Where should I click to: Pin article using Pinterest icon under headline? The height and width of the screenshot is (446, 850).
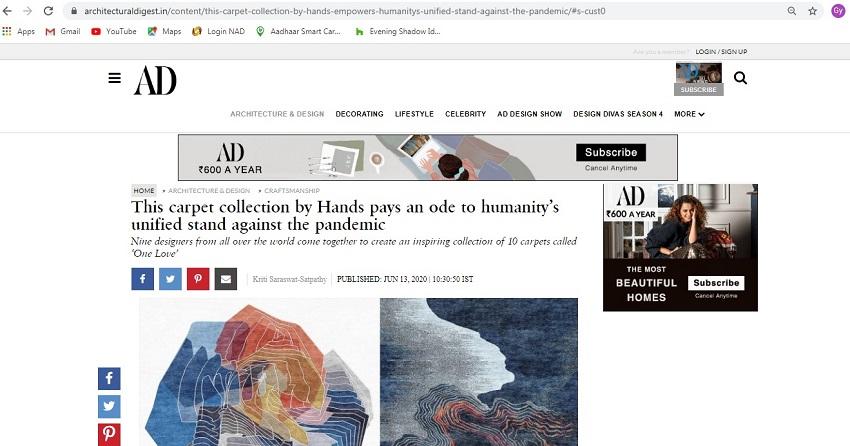(x=198, y=279)
